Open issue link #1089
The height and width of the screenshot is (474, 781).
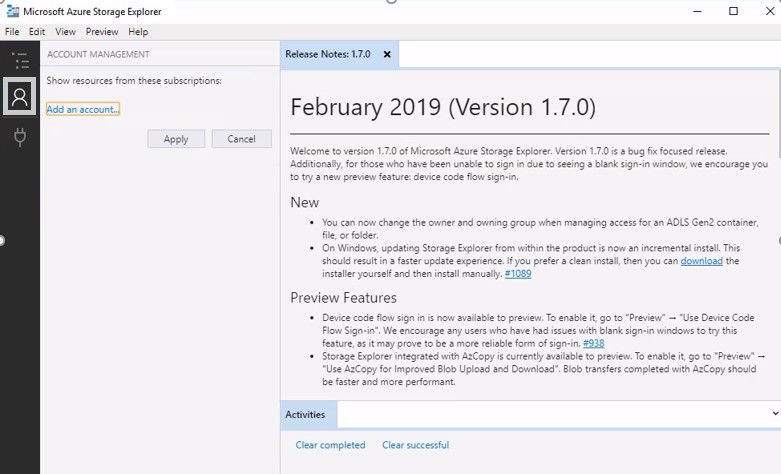(x=518, y=274)
